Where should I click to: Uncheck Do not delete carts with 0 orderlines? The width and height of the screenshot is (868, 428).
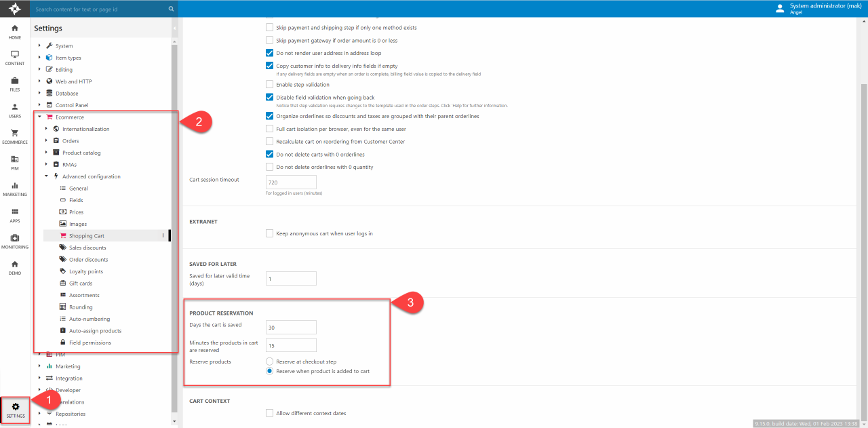[x=269, y=154]
